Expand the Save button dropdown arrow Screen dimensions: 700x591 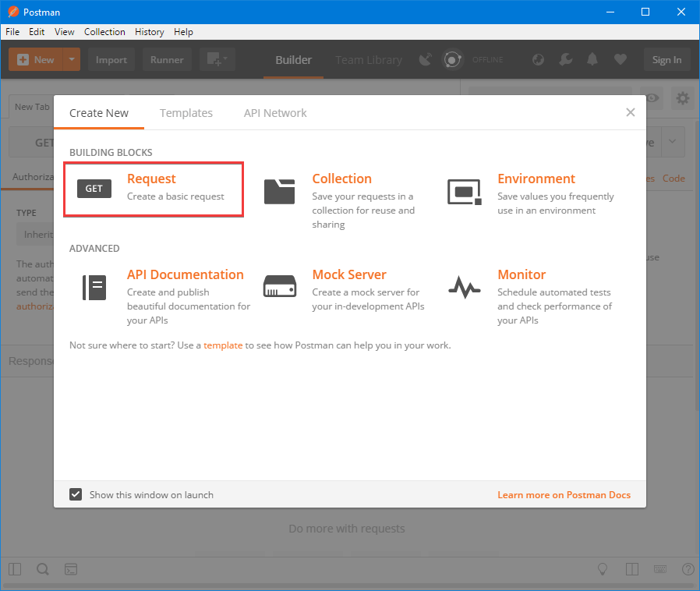point(672,141)
